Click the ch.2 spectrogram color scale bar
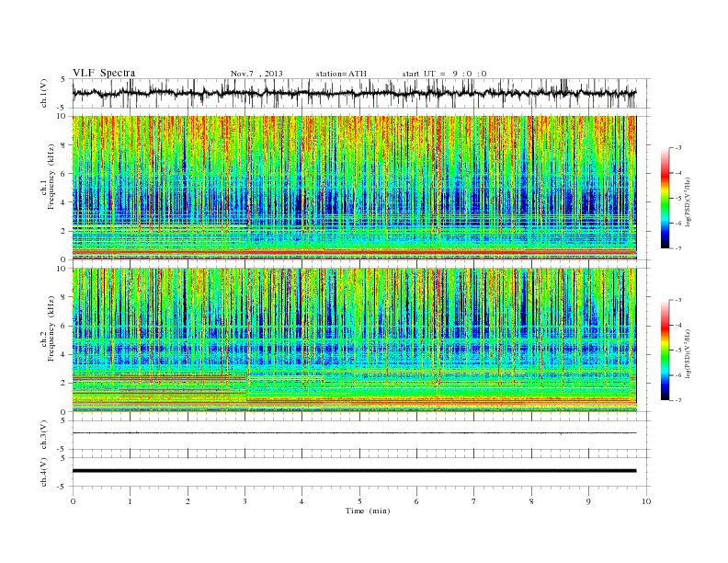This screenshot has width=728, height=563. tap(665, 350)
